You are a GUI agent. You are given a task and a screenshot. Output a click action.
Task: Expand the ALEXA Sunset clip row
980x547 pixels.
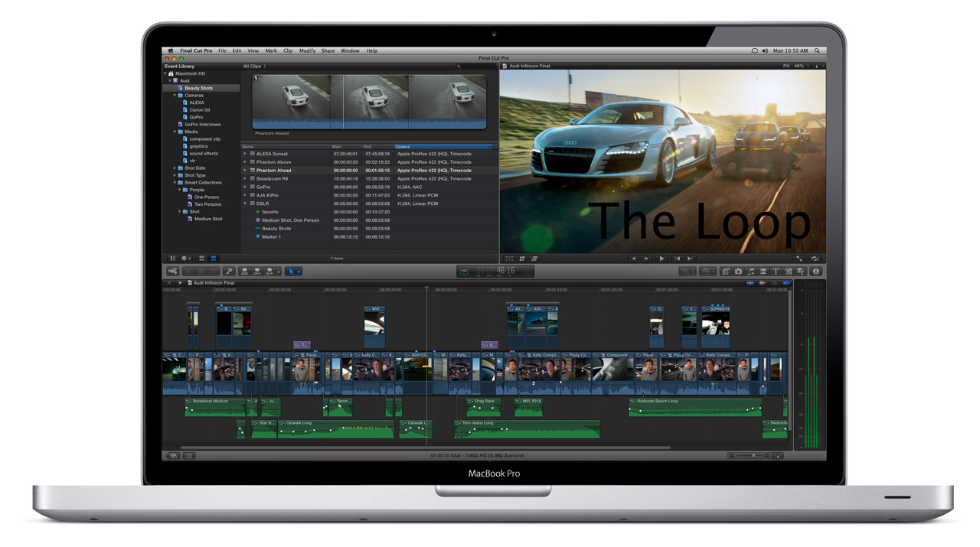point(245,154)
